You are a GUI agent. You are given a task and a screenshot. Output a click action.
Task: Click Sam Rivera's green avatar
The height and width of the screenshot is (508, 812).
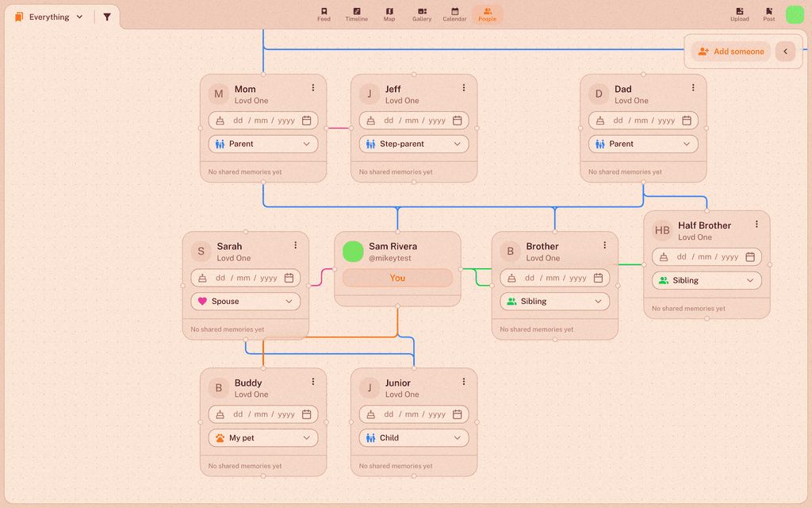tap(353, 252)
